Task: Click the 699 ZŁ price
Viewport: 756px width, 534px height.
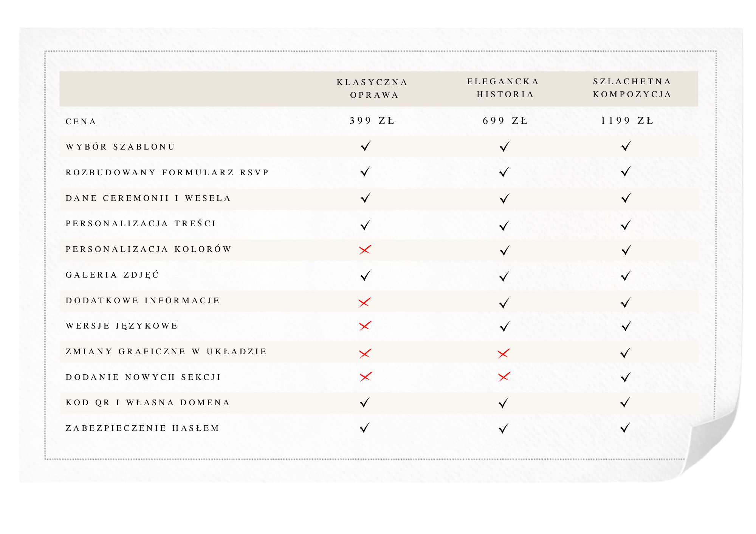Action: 505,121
